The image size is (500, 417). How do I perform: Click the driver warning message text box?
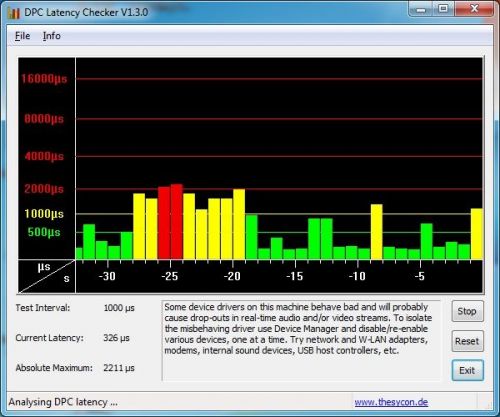tap(301, 340)
